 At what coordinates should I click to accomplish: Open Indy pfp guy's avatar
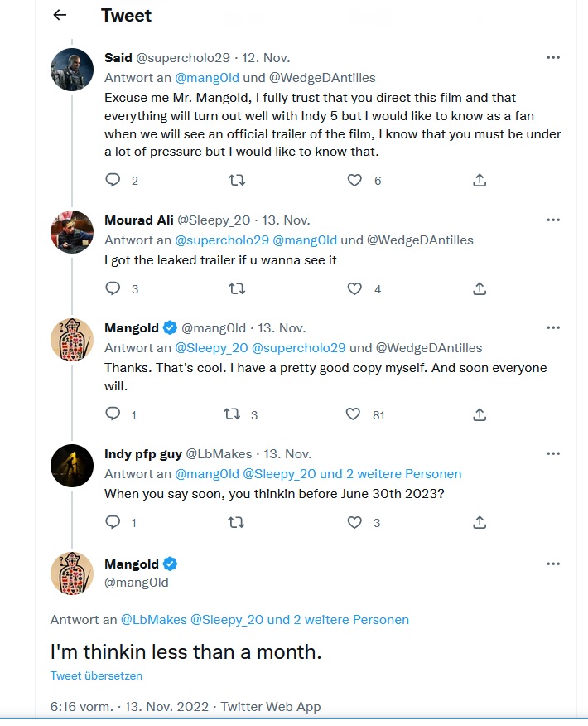coord(72,466)
